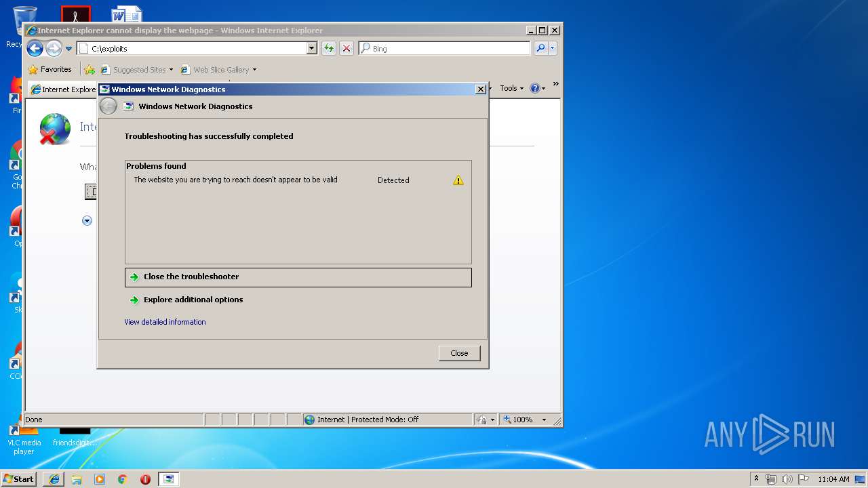868x488 pixels.
Task: Open the Start menu
Action: (18, 479)
